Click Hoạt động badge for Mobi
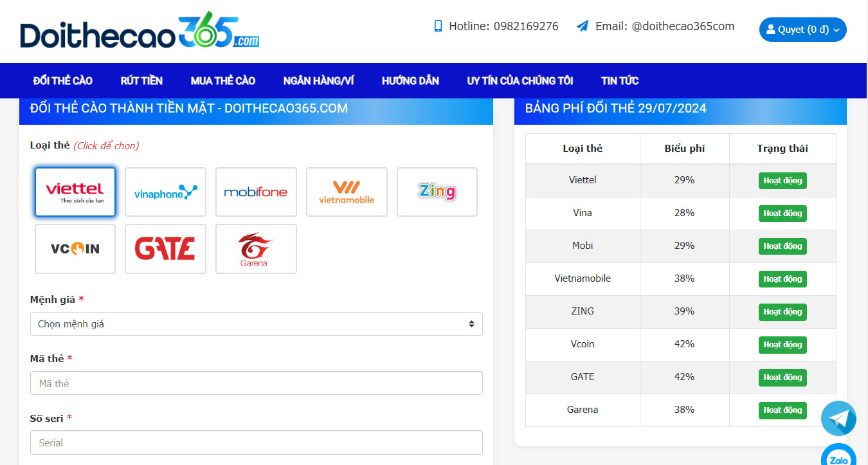The width and height of the screenshot is (868, 465). coord(782,246)
